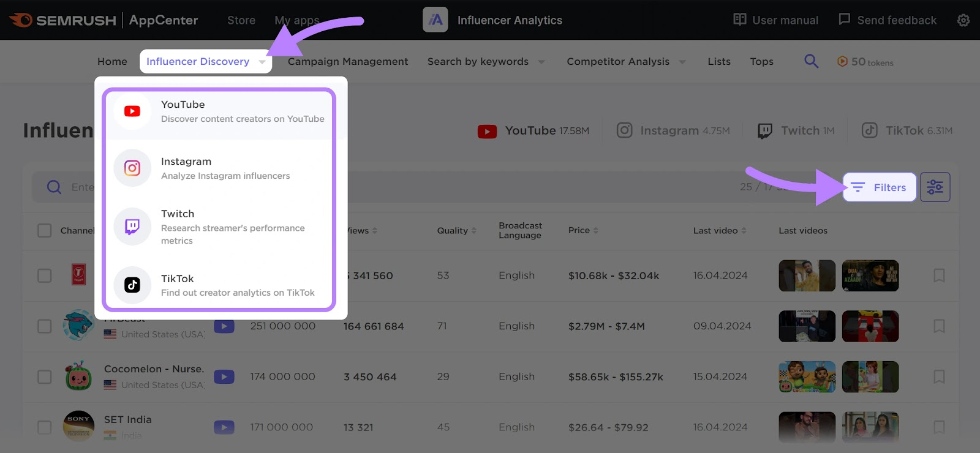Sort by the Price column arrows
Viewport: 980px width, 453px height.
pos(596,231)
